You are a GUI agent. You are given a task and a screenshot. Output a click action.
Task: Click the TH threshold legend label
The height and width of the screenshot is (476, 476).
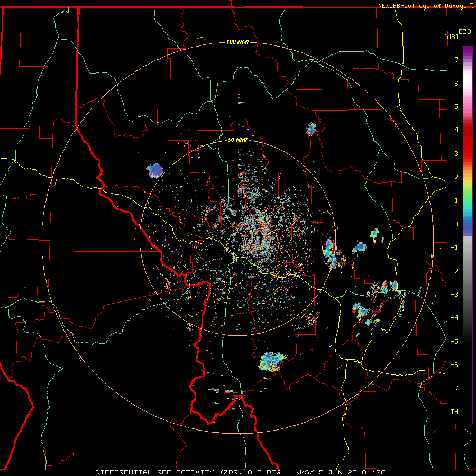(454, 412)
